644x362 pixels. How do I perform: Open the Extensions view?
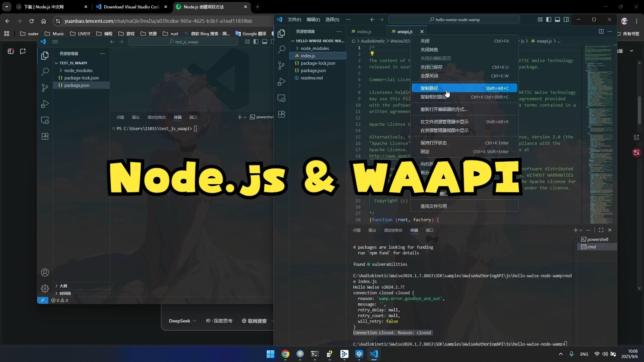tap(282, 114)
